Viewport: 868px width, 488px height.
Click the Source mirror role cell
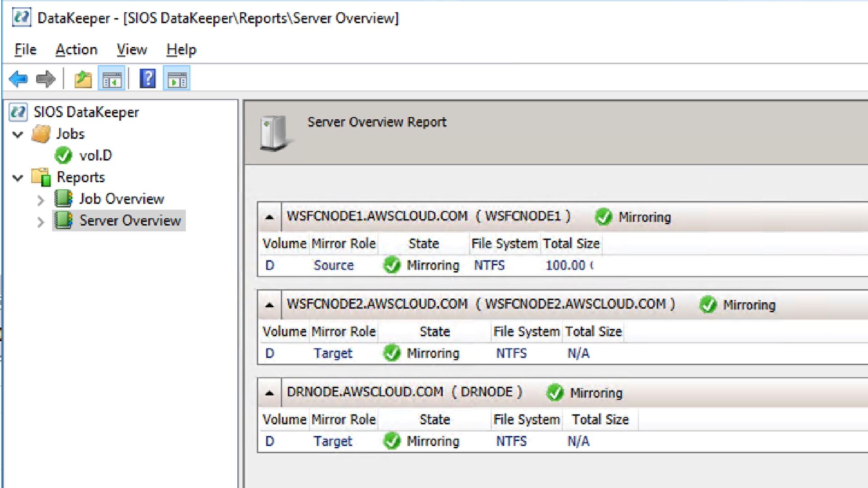tap(334, 265)
